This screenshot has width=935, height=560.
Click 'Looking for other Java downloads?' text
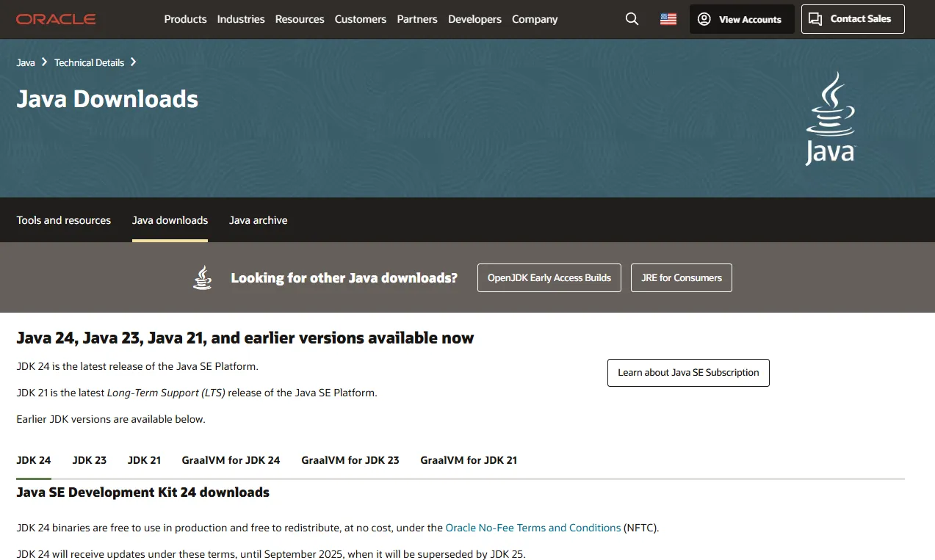coord(344,278)
